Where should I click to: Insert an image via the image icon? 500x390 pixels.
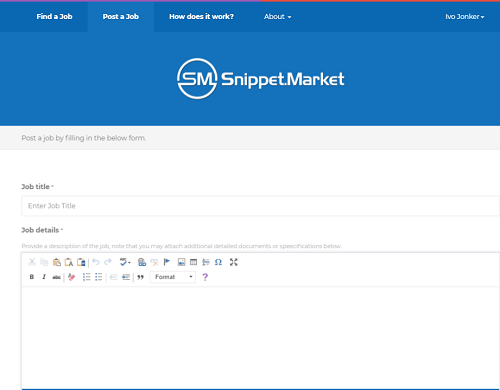point(181,262)
